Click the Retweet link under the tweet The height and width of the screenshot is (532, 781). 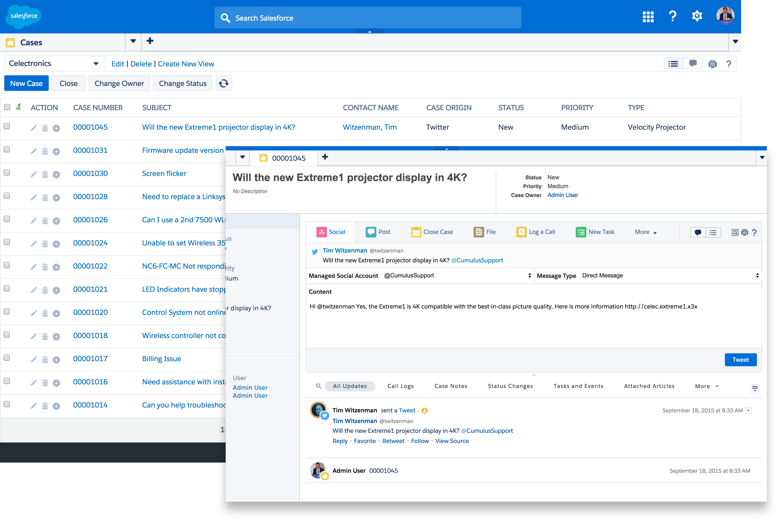tap(393, 441)
